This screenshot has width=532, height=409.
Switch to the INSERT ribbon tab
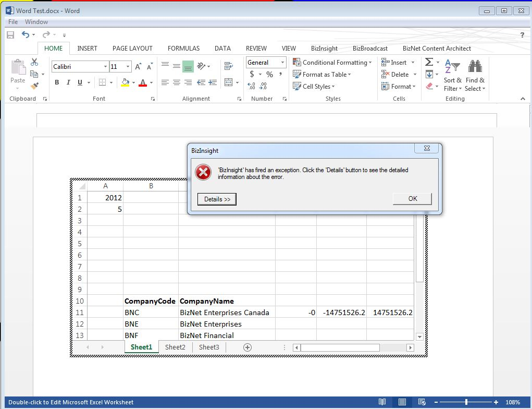pyautogui.click(x=87, y=48)
